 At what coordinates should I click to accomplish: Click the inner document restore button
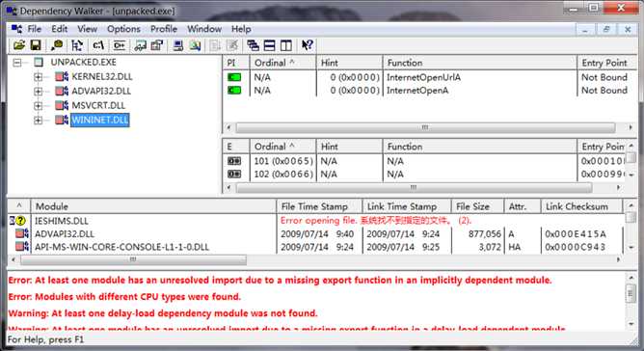pyautogui.click(x=606, y=29)
